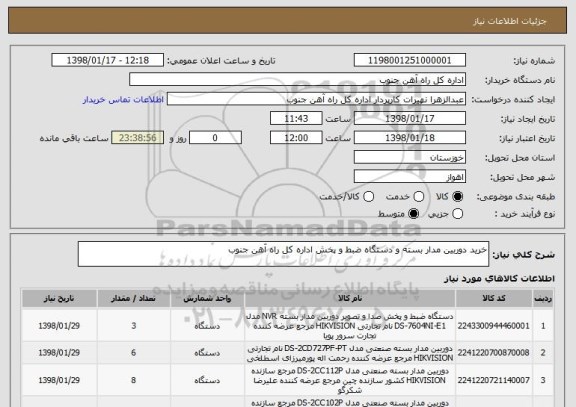Click the request creator field عبدالزهرا

pyautogui.click(x=316, y=99)
